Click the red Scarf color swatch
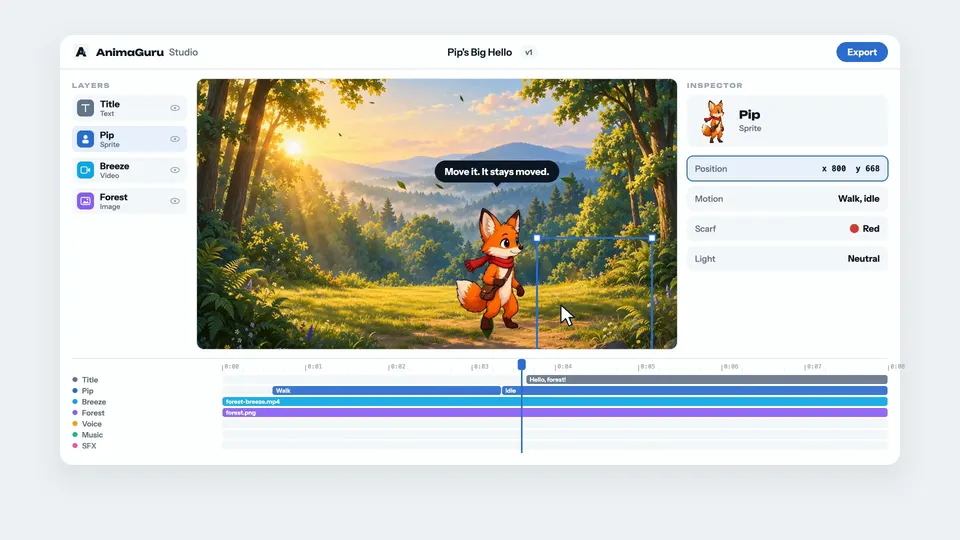This screenshot has height=540, width=960. pos(854,228)
